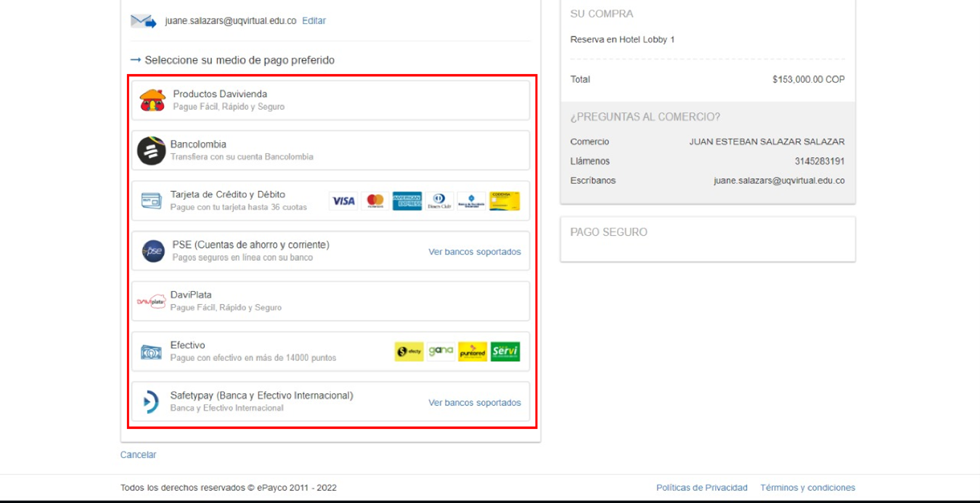Click the ¿PREGUNTAS AL COMERCIO? heading
The image size is (980, 503).
point(645,117)
